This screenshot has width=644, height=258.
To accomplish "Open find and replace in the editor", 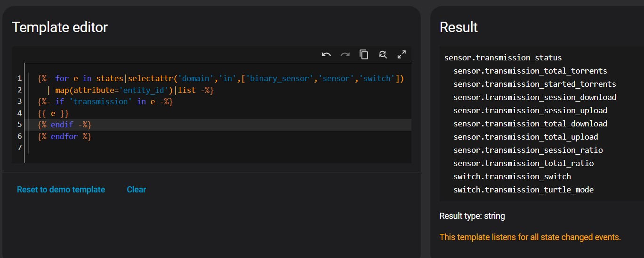I will coord(383,55).
